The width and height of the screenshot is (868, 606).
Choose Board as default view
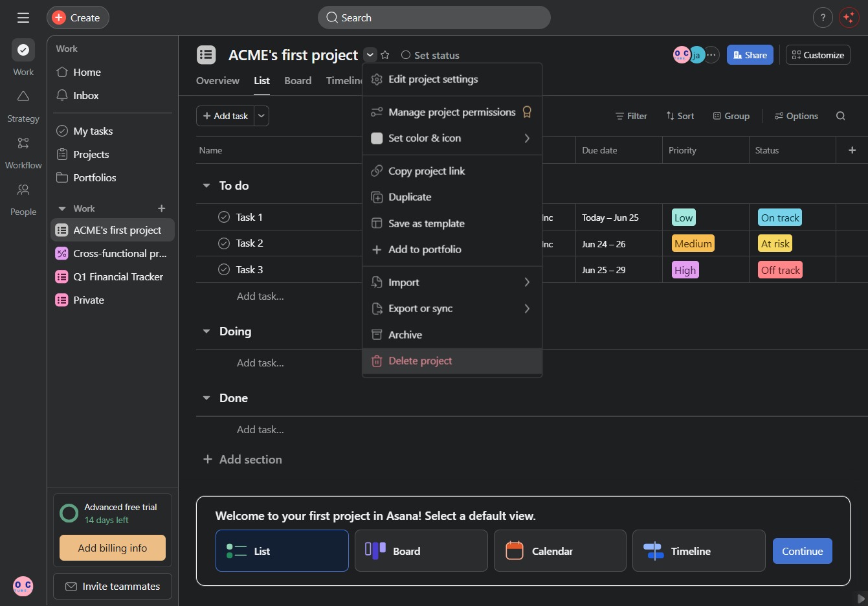coord(421,551)
